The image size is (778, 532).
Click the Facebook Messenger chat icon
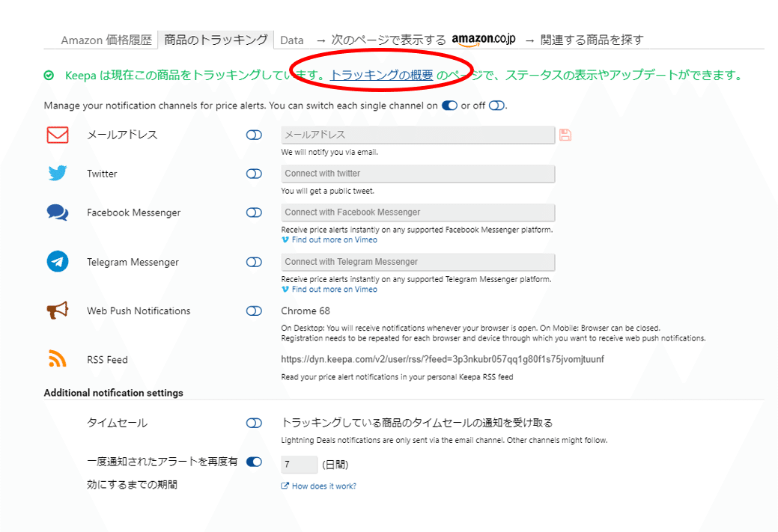pyautogui.click(x=58, y=213)
